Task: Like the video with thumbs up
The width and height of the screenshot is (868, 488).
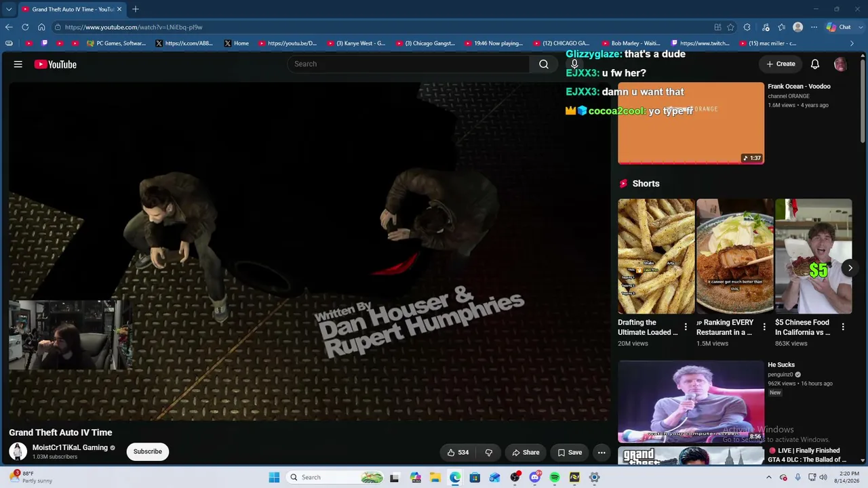Action: [458, 452]
